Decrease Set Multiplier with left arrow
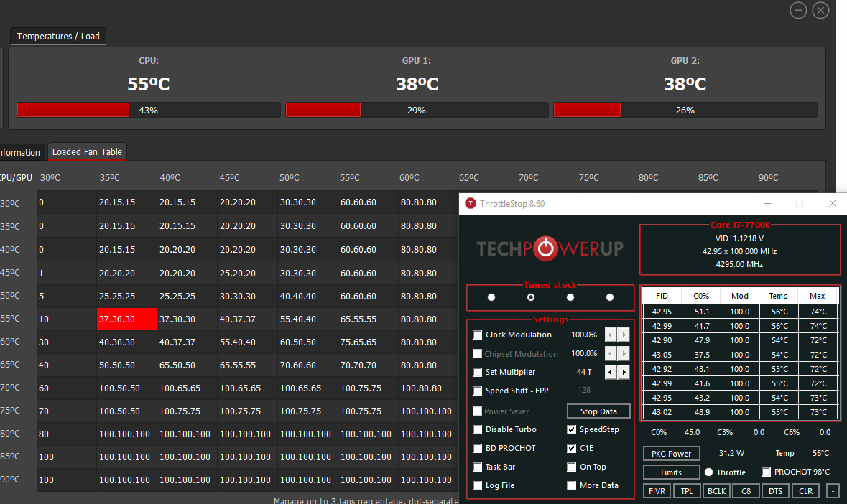 click(611, 372)
